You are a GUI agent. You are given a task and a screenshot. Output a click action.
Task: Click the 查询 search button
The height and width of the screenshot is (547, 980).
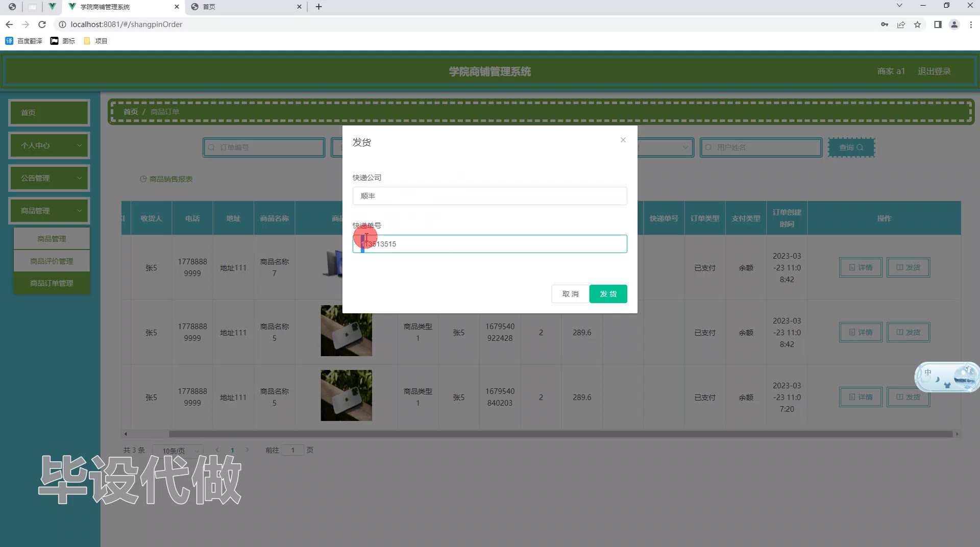pyautogui.click(x=851, y=147)
